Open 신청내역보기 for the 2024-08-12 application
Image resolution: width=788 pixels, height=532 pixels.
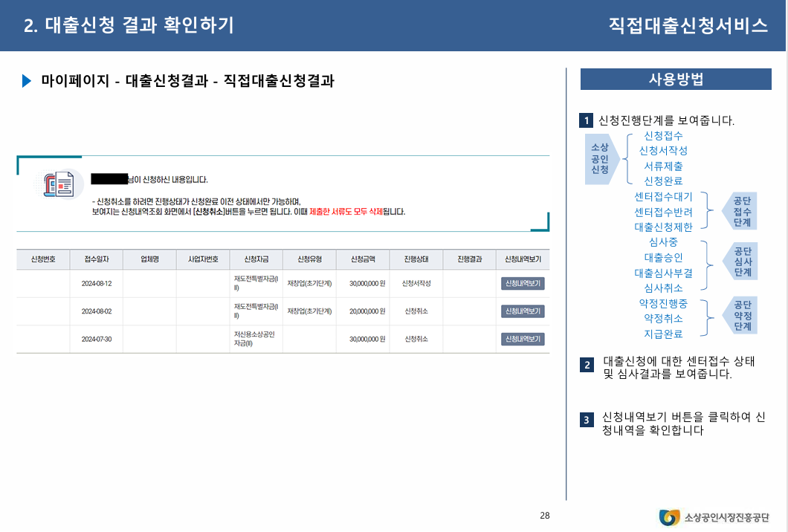pos(523,283)
